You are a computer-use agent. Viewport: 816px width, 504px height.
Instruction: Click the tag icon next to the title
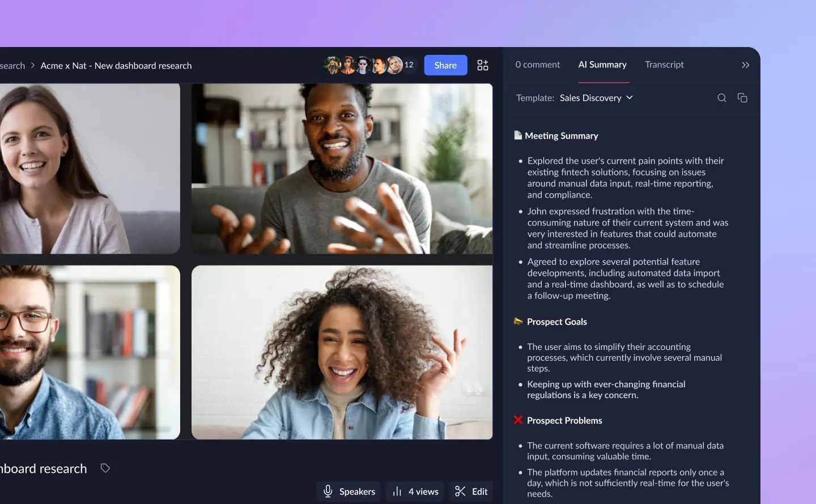105,468
